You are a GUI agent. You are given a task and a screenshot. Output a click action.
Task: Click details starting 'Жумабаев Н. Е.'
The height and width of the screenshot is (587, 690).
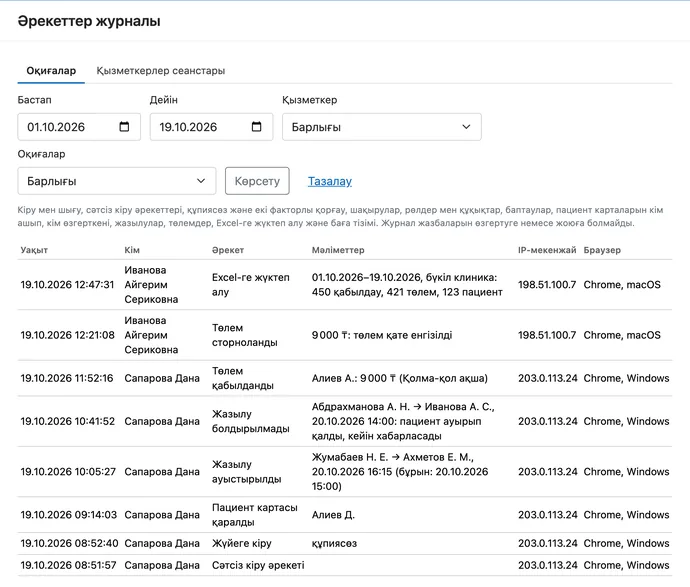pyautogui.click(x=400, y=472)
